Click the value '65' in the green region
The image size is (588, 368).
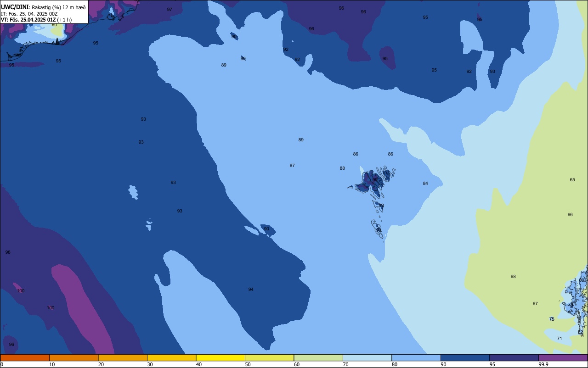coord(572,180)
